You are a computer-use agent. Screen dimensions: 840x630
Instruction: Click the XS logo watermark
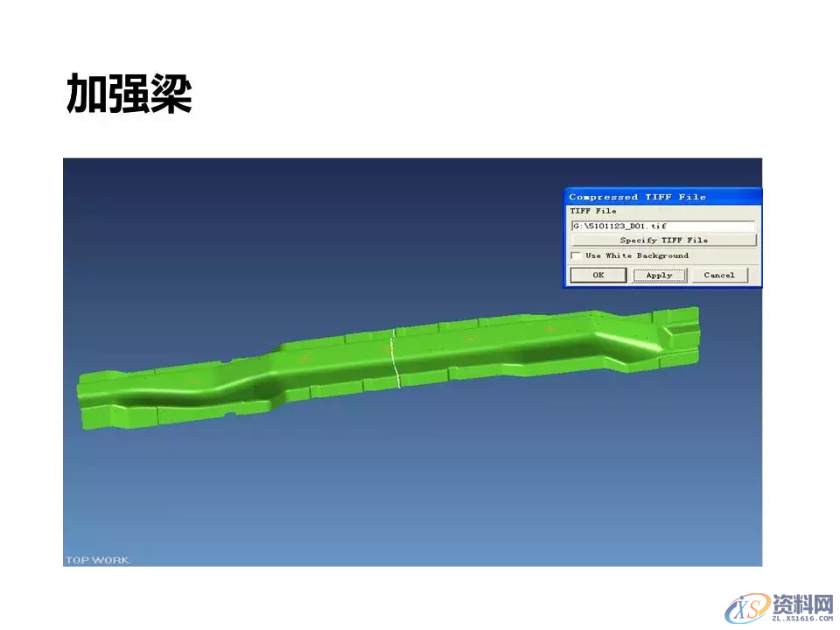point(748,605)
